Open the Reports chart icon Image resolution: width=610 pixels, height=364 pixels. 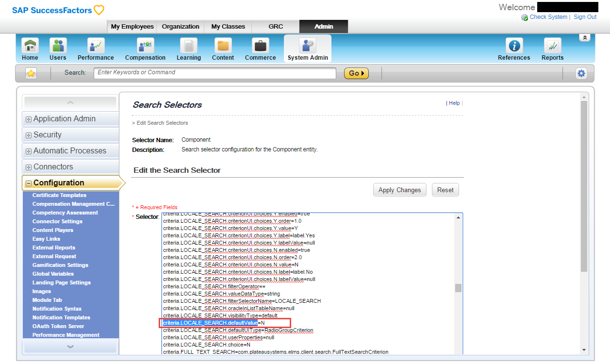coord(552,46)
